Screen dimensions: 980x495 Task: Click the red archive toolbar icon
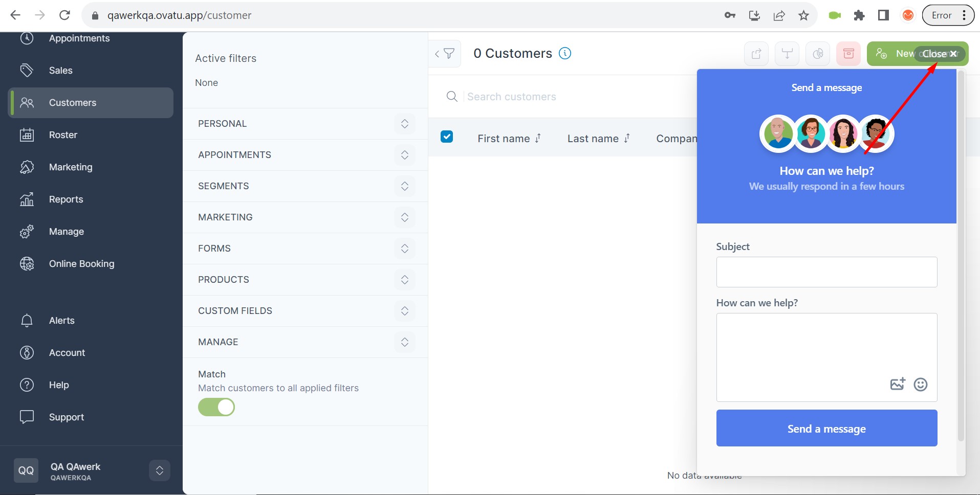pos(848,54)
